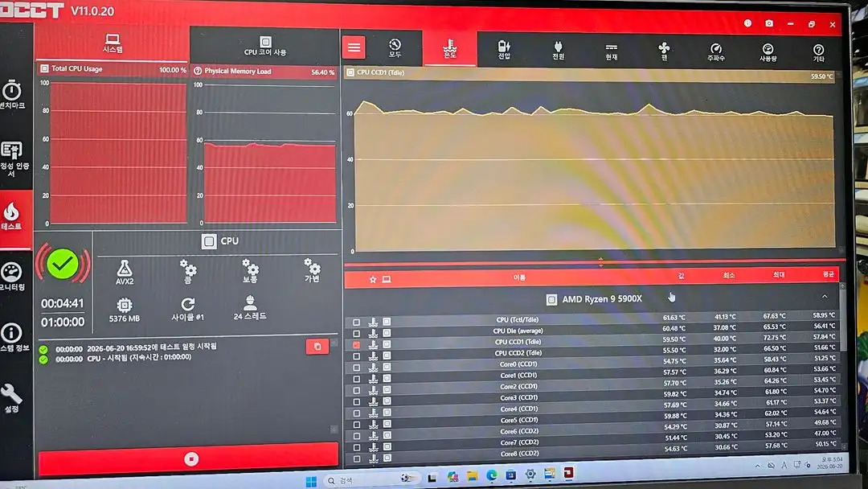The width and height of the screenshot is (868, 489).
Task: Click the info icon in the title bar
Action: tap(747, 23)
